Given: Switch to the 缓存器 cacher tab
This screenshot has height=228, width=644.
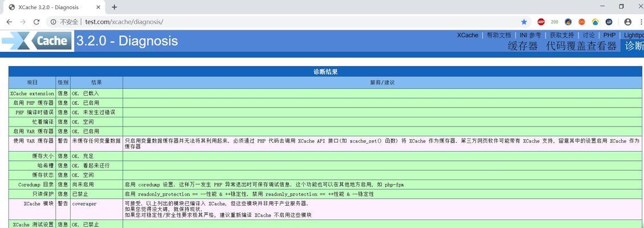Looking at the screenshot, I should coord(523,46).
